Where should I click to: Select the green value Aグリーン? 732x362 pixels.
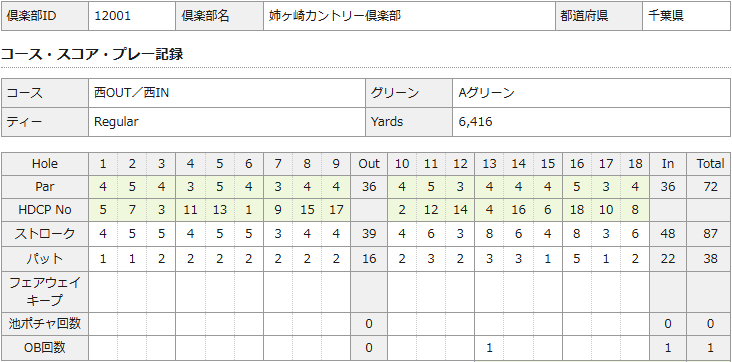486,93
